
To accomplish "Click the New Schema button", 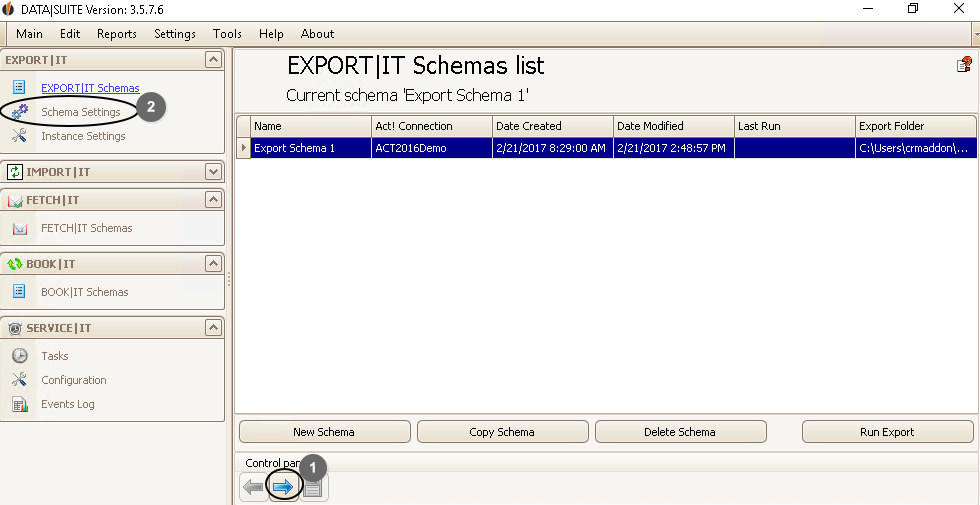I will click(324, 432).
